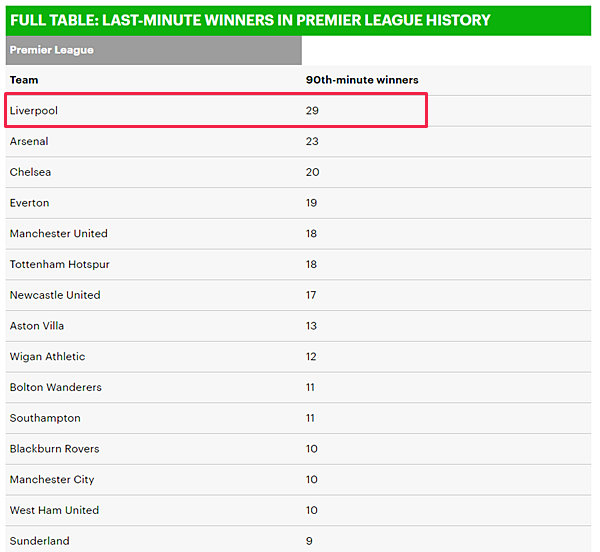Image resolution: width=600 pixels, height=552 pixels.
Task: Select the 90th-minute winners column header
Action: [x=362, y=80]
